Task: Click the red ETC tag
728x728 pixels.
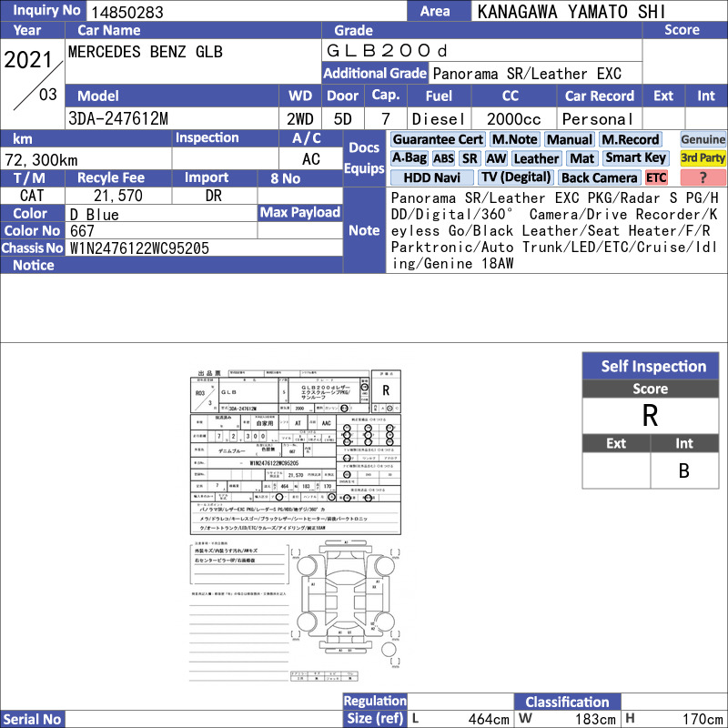Action: 656,177
